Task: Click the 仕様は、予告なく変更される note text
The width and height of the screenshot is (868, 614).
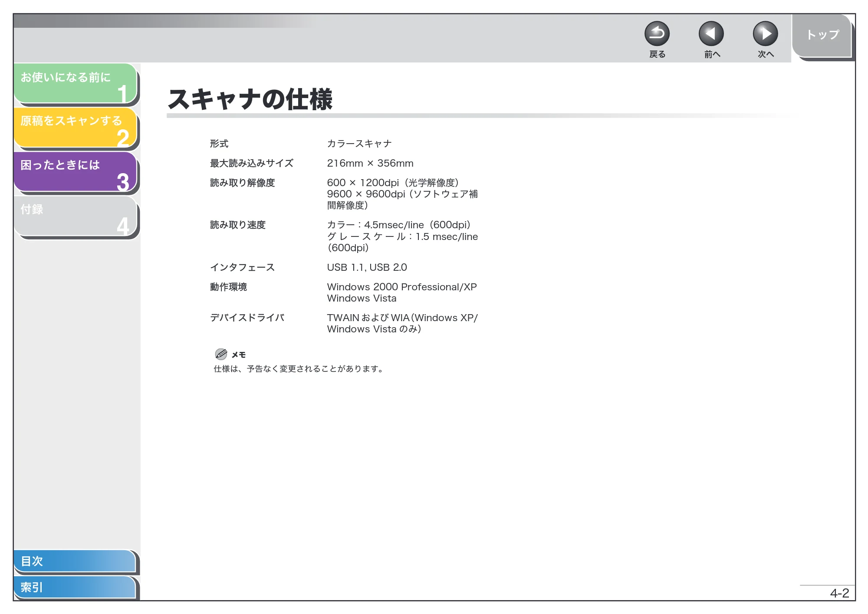Action: tap(299, 369)
